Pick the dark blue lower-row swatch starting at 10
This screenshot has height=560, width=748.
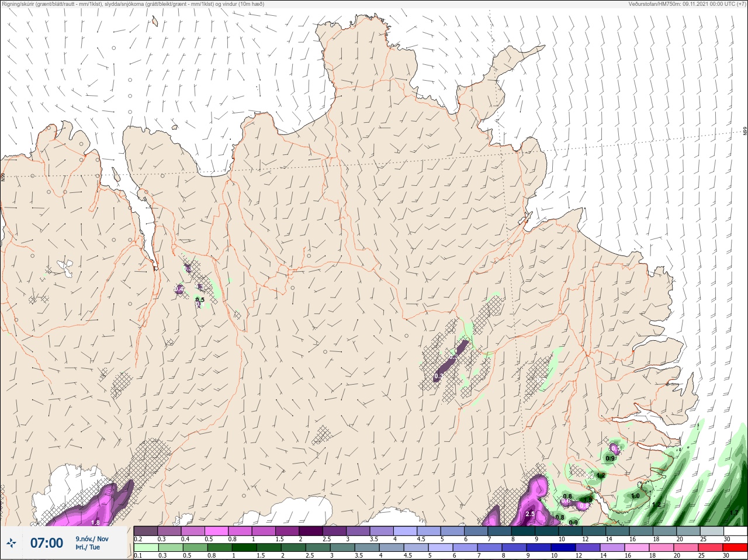point(563,548)
